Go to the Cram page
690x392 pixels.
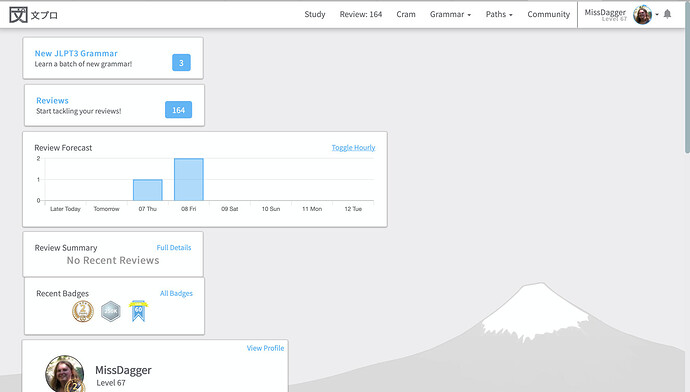406,15
